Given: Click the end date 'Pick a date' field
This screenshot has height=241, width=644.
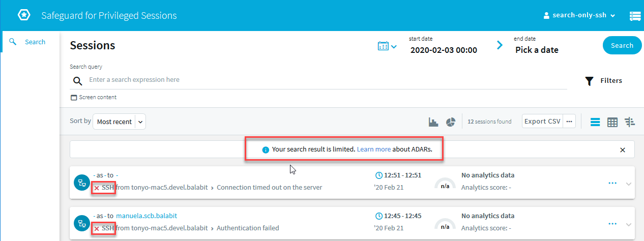Looking at the screenshot, I should (537, 50).
